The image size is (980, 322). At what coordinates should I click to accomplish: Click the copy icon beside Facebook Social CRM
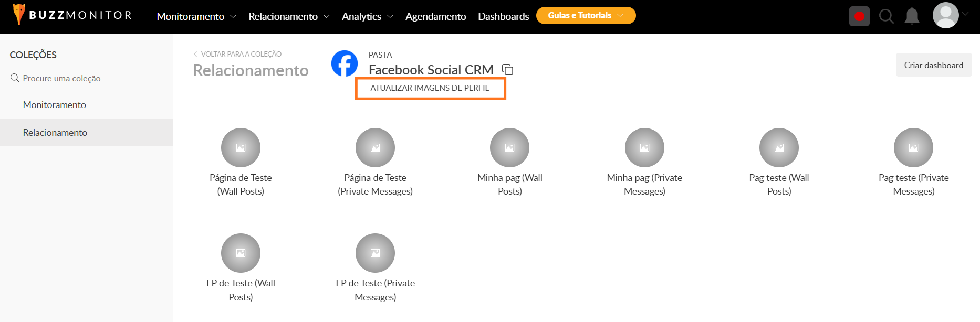click(507, 70)
